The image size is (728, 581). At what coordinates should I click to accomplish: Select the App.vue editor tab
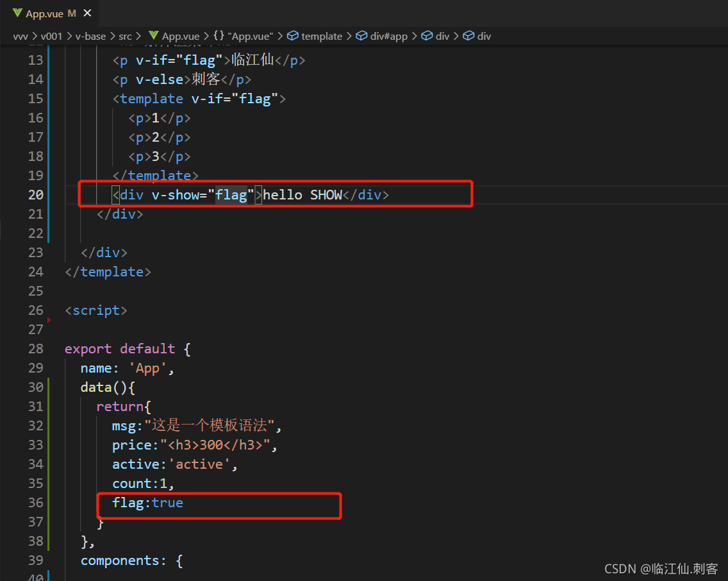click(50, 13)
